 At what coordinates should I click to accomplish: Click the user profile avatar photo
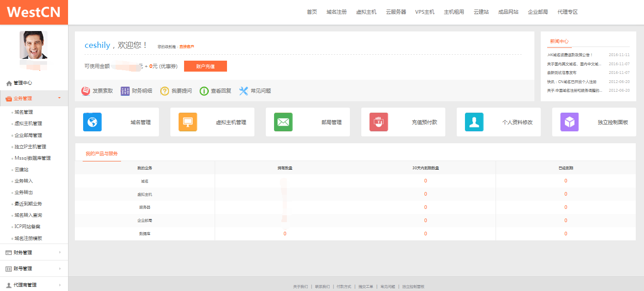[x=33, y=45]
